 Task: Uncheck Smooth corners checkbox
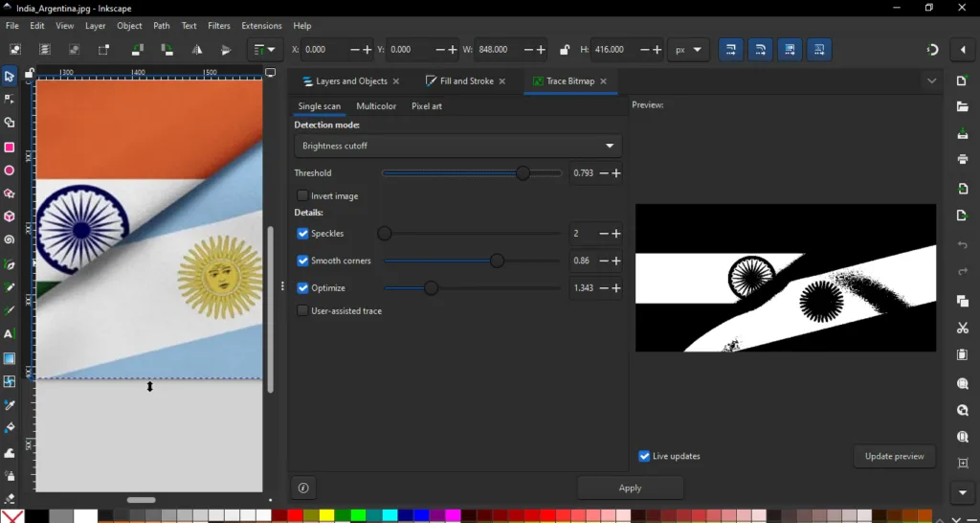[302, 261]
